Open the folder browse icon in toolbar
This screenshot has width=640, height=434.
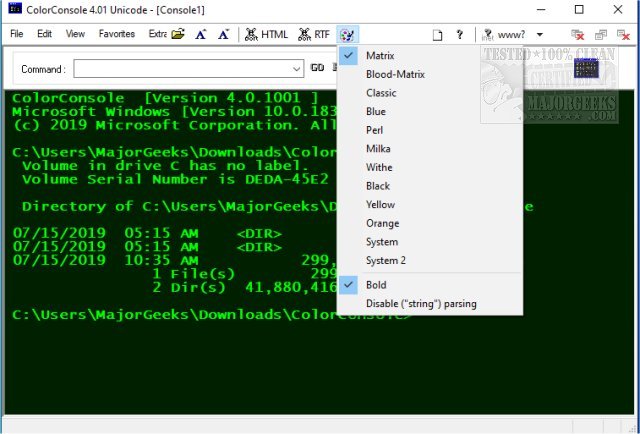tap(178, 34)
